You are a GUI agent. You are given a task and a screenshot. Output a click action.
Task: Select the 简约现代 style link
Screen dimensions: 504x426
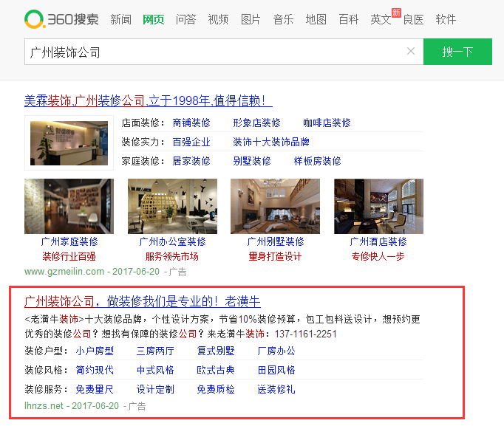point(95,370)
